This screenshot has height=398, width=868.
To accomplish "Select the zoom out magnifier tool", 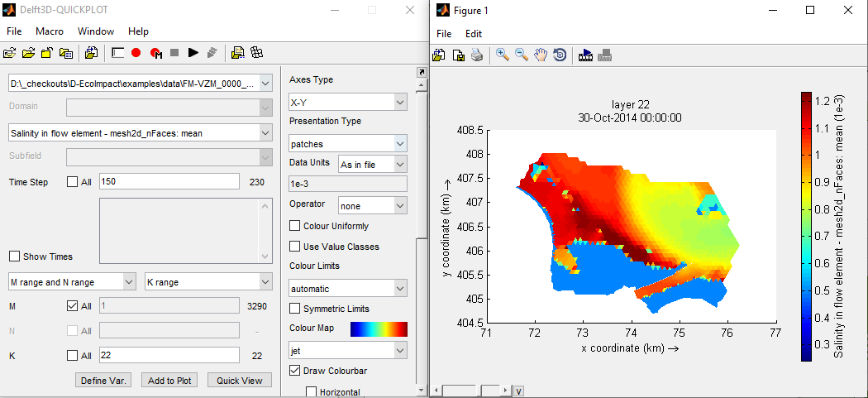I will pyautogui.click(x=522, y=55).
